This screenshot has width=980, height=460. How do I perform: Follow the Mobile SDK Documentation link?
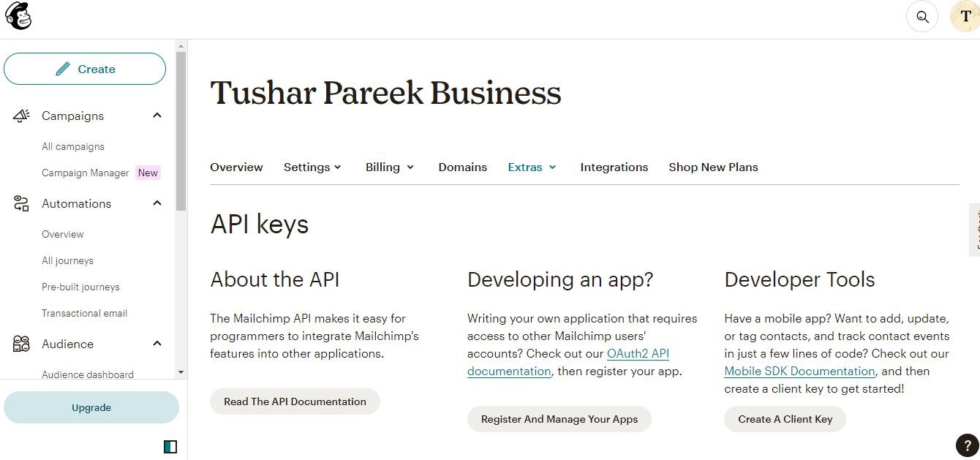[x=799, y=372]
